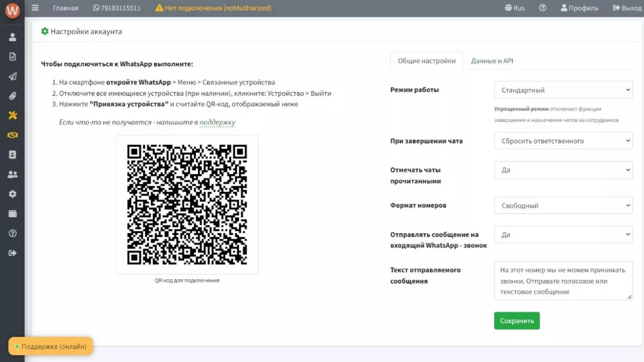644x362 pixels.
Task: Open the wallet billing sidebar icon
Action: tap(12, 213)
